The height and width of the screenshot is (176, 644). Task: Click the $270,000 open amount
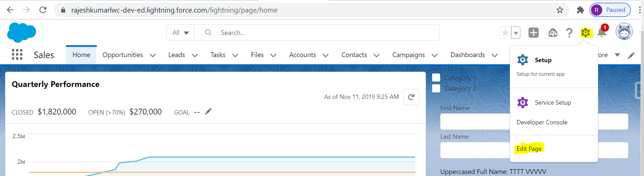click(146, 112)
